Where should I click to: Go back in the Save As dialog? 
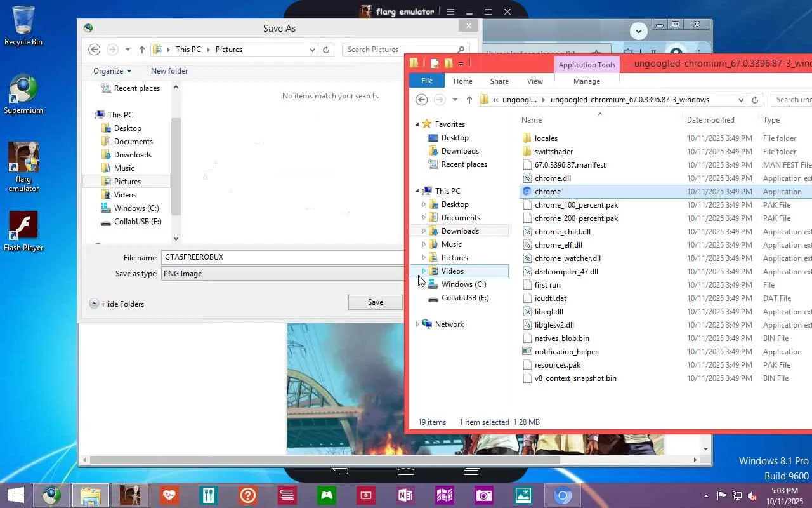point(94,50)
